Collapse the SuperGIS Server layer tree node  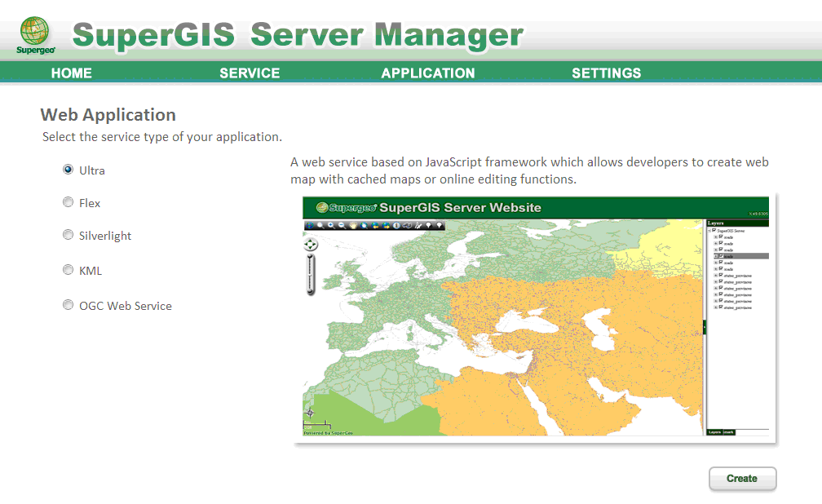click(x=709, y=231)
